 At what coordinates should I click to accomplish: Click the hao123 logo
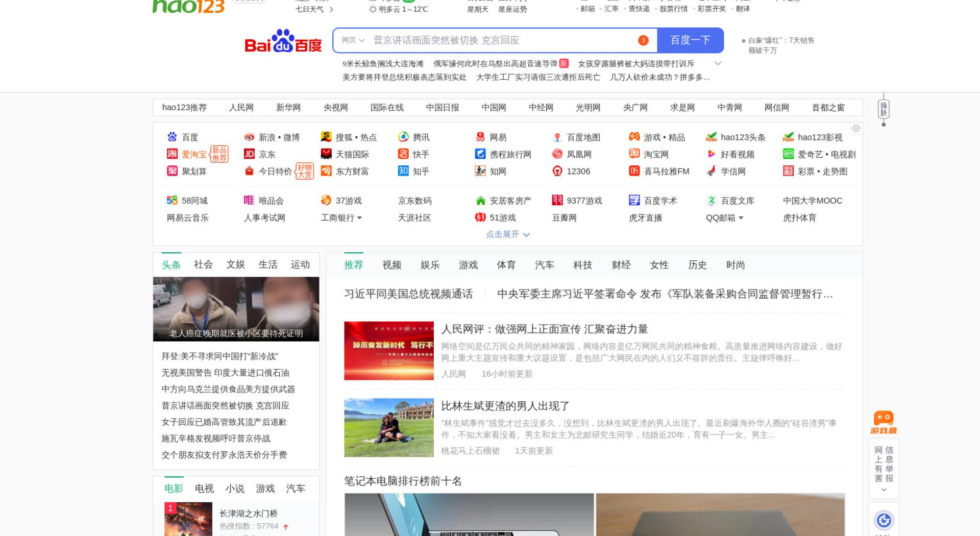coord(189,6)
